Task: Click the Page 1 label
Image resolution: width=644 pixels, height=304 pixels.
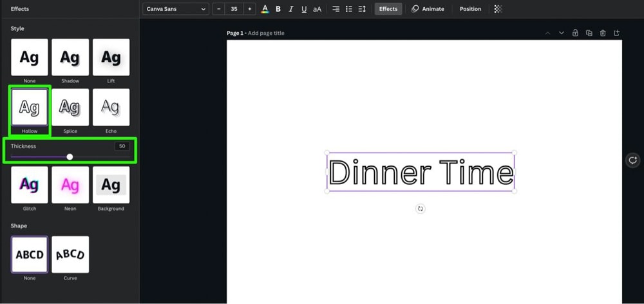Action: point(235,33)
